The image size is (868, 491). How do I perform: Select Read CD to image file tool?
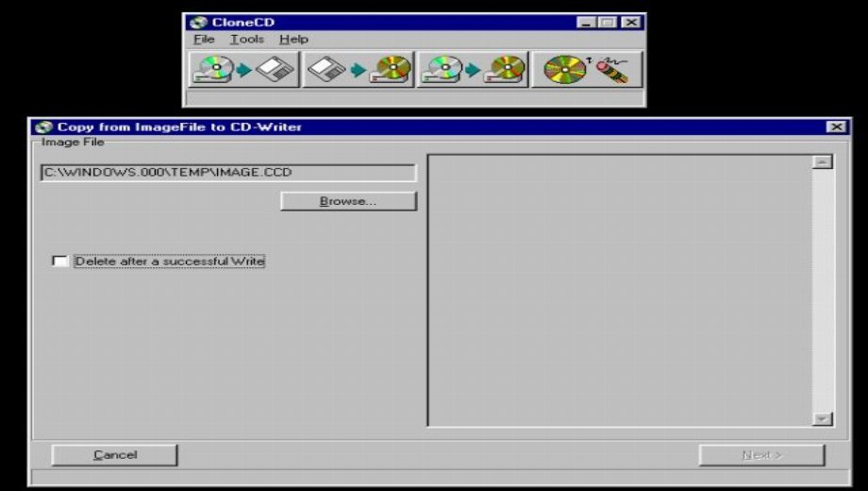[243, 69]
